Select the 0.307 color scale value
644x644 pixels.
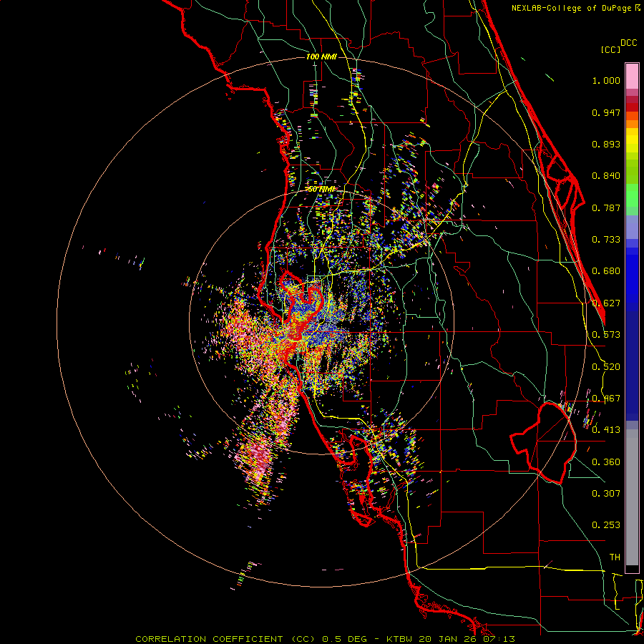606,493
